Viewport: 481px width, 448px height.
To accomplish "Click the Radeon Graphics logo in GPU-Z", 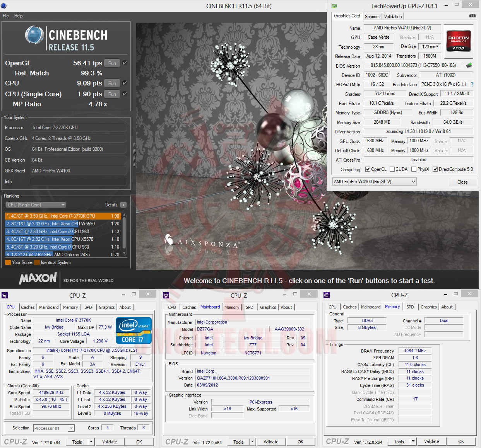I will click(458, 41).
